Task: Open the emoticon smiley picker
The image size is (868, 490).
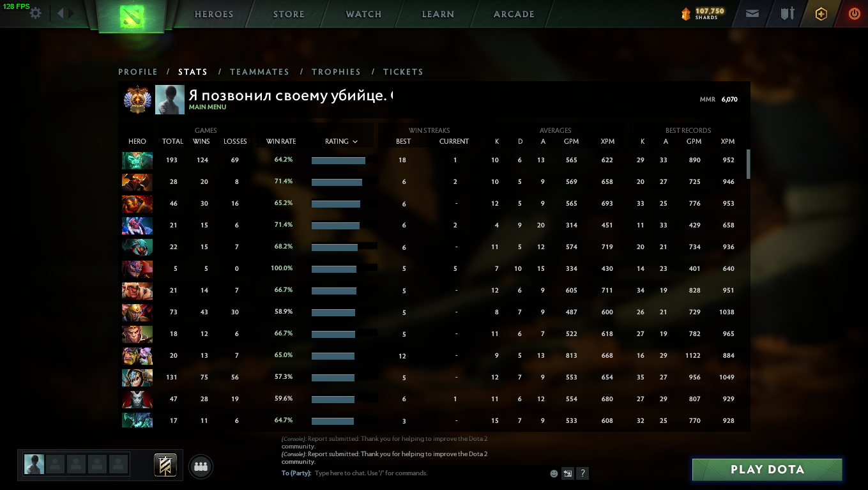Action: [554, 473]
